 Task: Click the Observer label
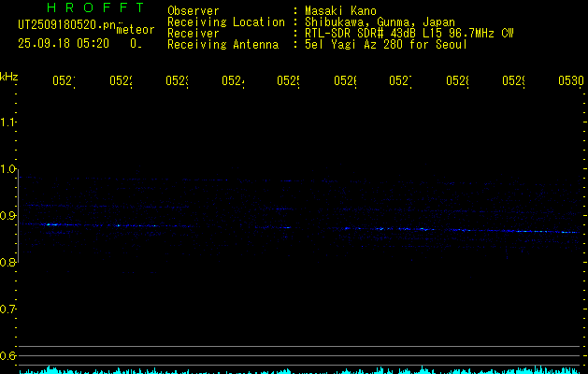coord(194,11)
